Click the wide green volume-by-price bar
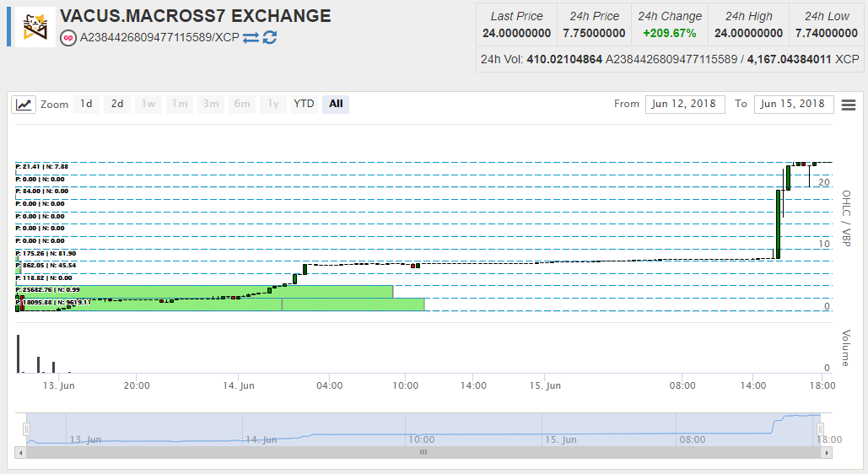 pyautogui.click(x=202, y=292)
